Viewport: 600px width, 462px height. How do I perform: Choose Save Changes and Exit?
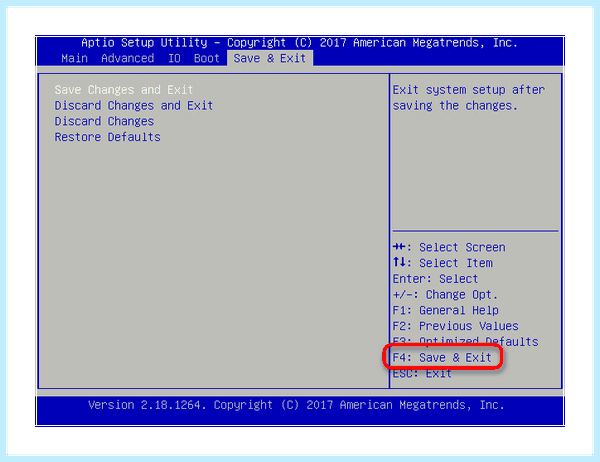(x=124, y=90)
